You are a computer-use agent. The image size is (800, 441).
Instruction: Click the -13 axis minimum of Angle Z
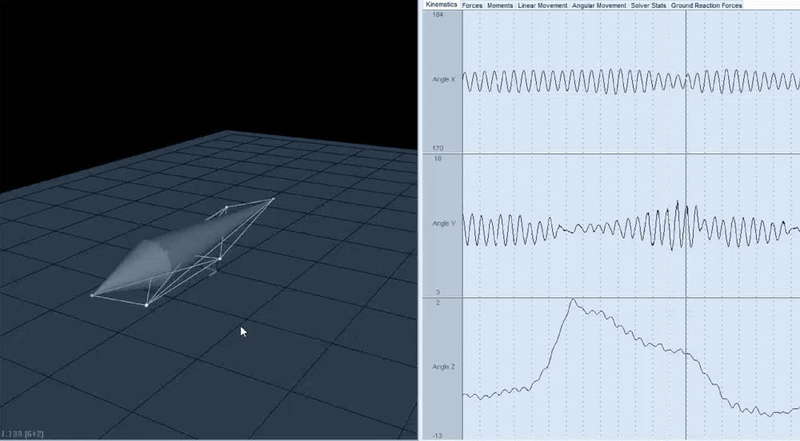pyautogui.click(x=437, y=436)
